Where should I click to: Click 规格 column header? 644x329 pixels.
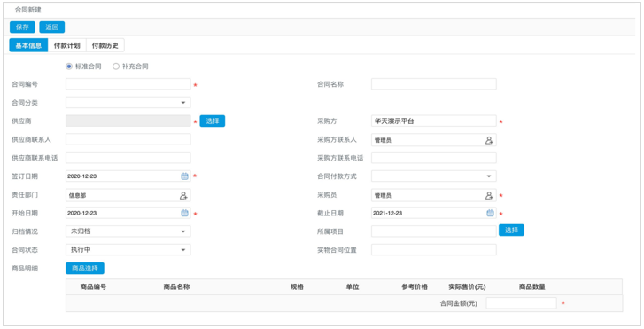(x=297, y=286)
